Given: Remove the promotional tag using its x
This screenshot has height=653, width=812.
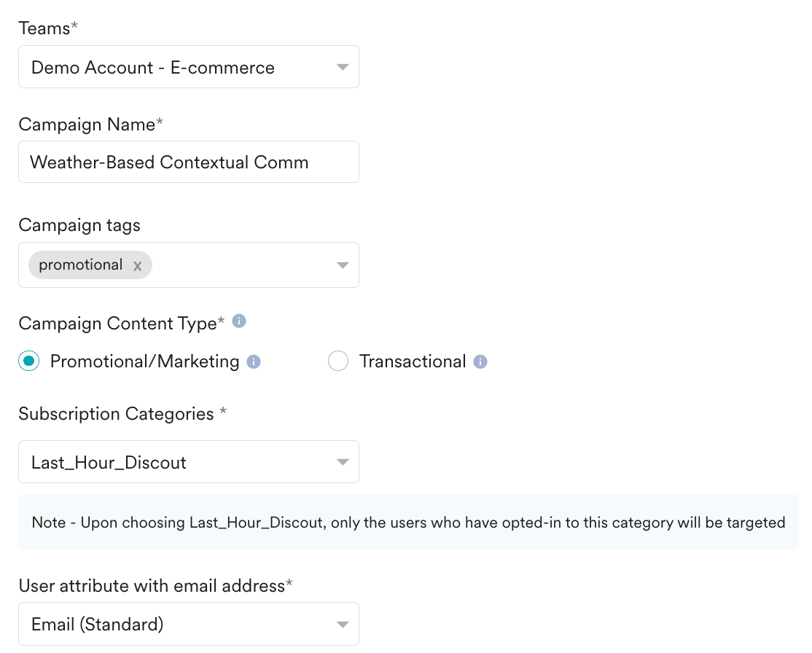Looking at the screenshot, I should click(137, 266).
